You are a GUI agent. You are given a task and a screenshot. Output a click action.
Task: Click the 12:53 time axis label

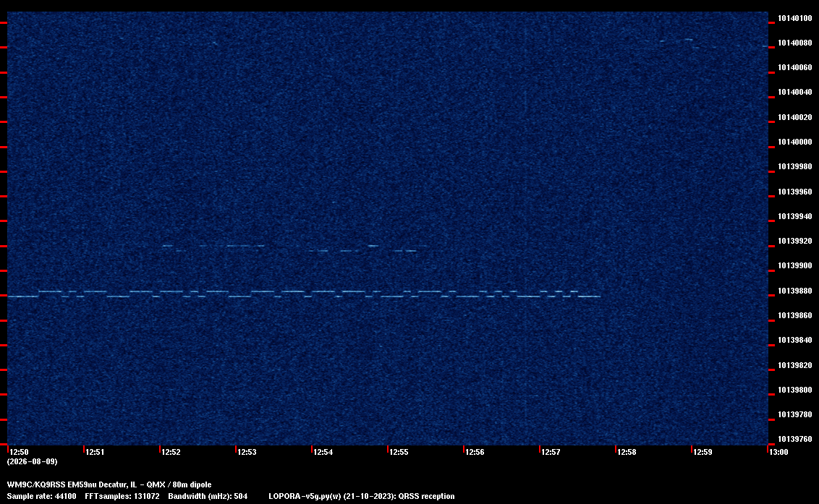247,452
